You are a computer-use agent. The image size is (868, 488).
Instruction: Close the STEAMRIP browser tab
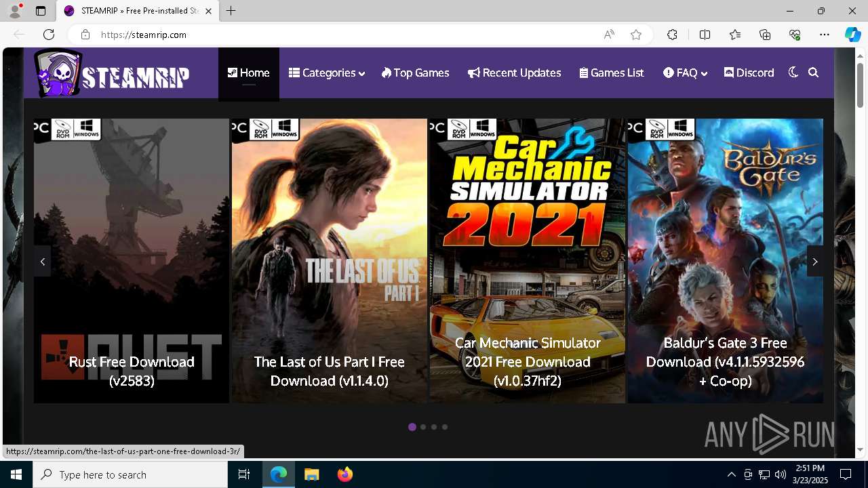tap(208, 11)
